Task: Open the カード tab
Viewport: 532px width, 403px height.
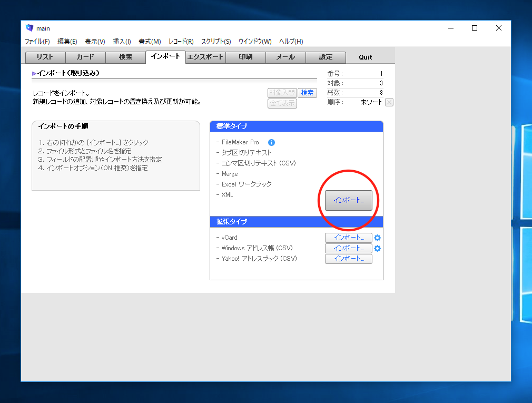Action: [x=85, y=57]
